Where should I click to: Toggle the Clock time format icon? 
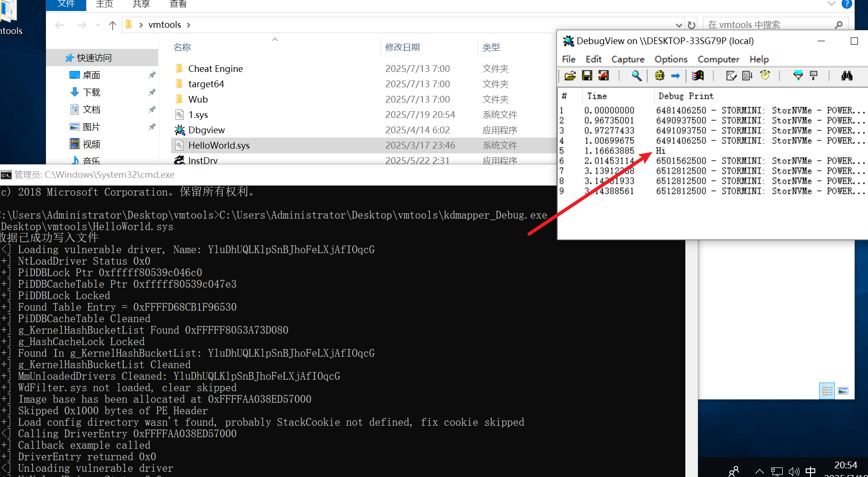(765, 76)
